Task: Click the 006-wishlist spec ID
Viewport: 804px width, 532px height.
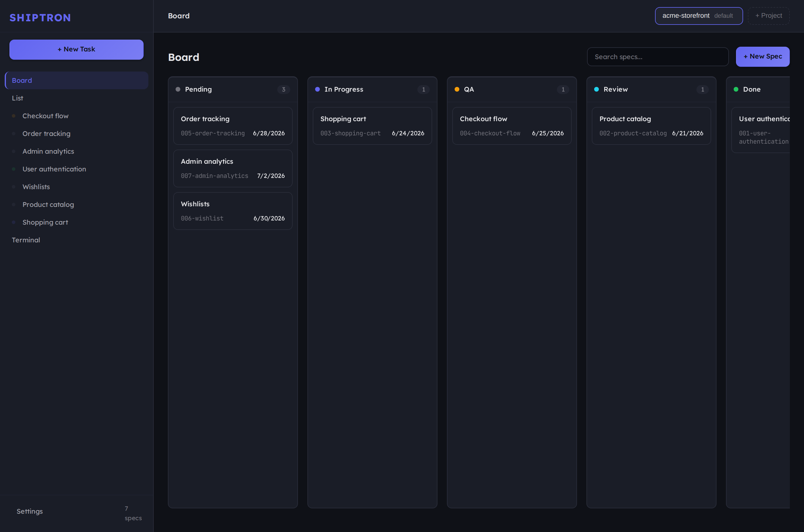Action: [x=202, y=218]
